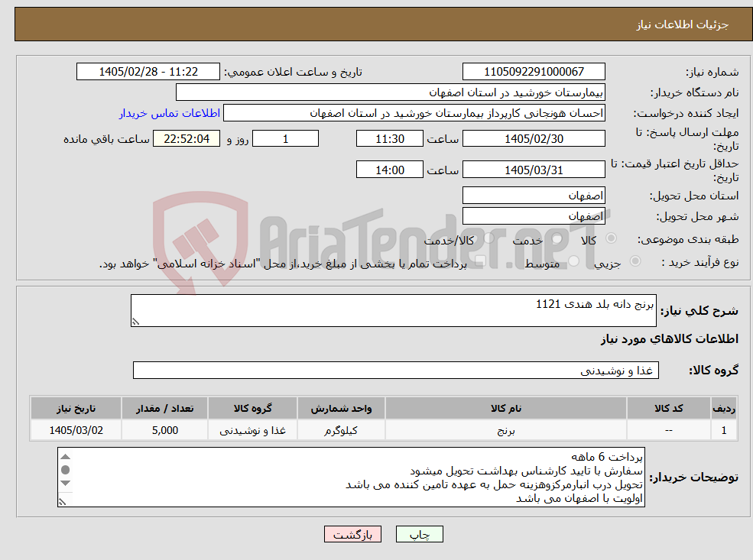Click the تعداد / مقدار column header
Viewport: 753px width, 560px height.
(164, 409)
